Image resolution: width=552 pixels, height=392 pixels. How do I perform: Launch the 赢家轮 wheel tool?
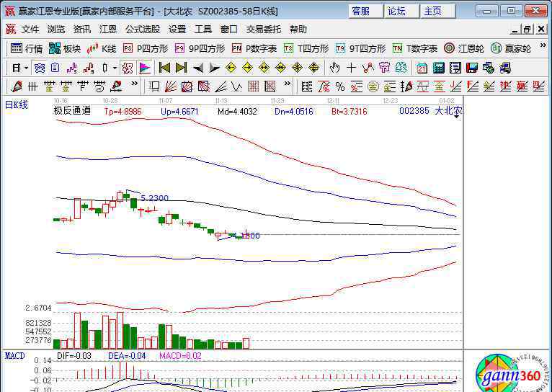tap(510, 48)
